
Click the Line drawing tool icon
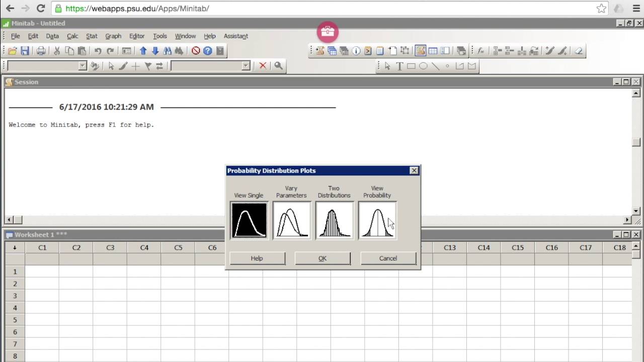[435, 66]
